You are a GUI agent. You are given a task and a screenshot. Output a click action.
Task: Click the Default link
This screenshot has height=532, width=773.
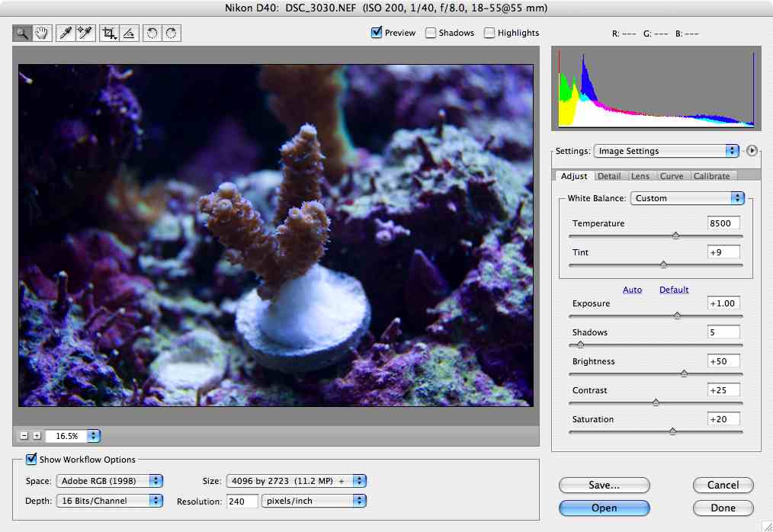click(x=674, y=290)
